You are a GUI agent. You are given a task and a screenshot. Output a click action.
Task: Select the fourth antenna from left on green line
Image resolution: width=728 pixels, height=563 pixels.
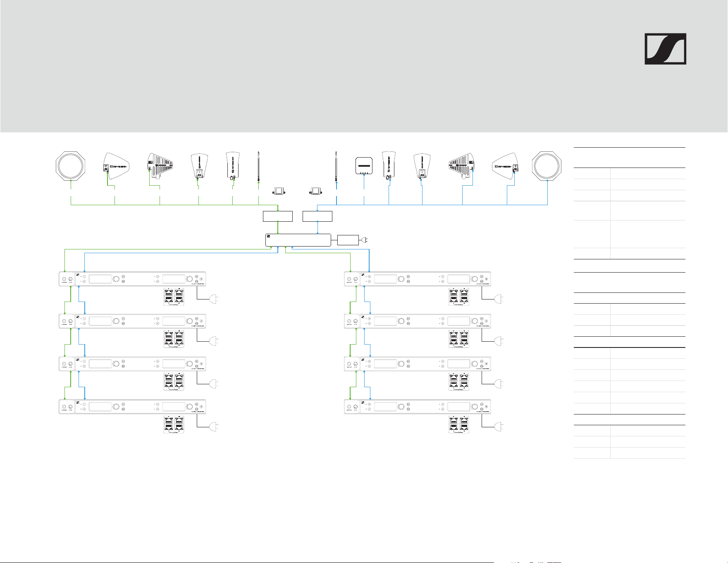199,166
